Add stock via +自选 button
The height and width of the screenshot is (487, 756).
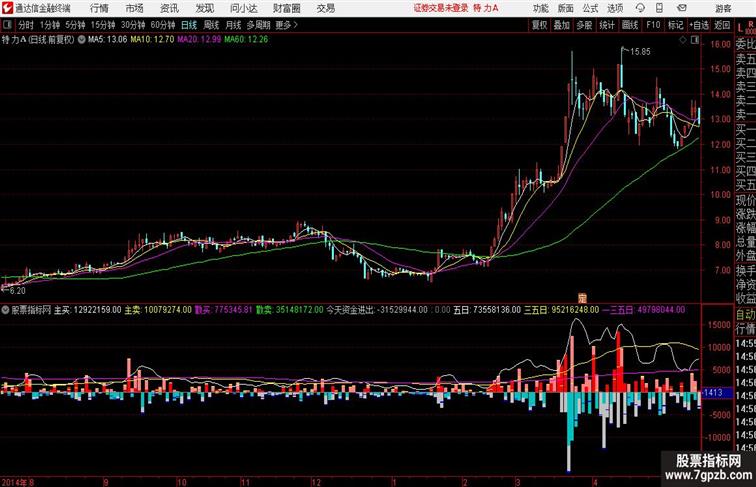click(x=699, y=25)
